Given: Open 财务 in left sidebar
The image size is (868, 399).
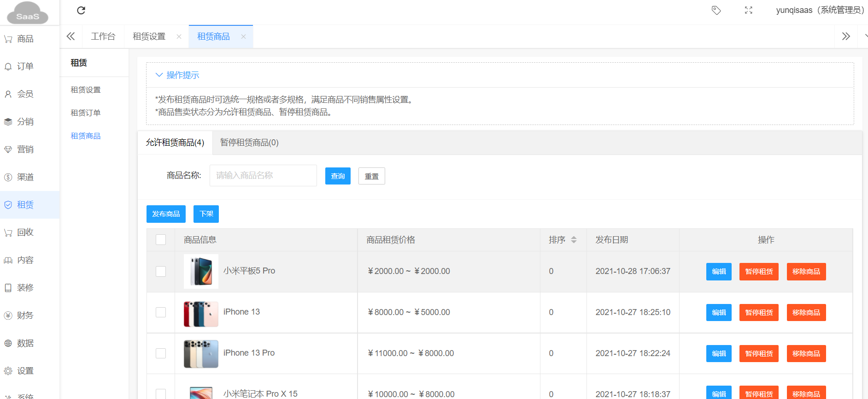Looking at the screenshot, I should [29, 316].
